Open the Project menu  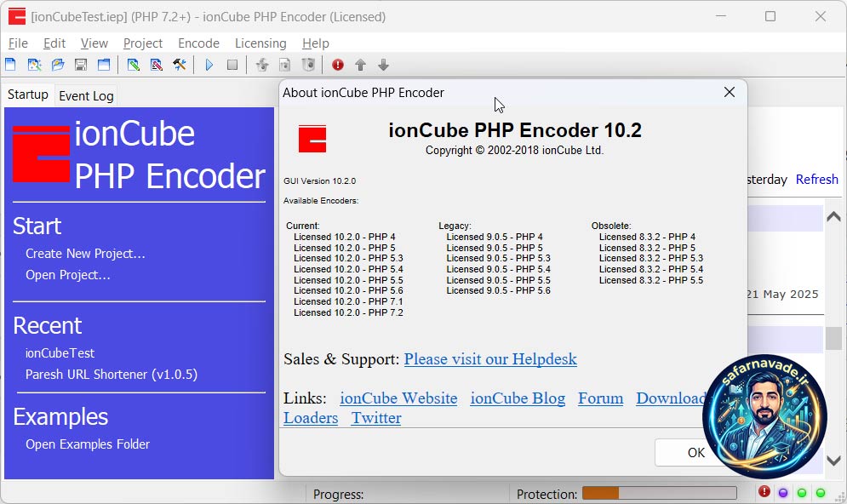coord(143,43)
